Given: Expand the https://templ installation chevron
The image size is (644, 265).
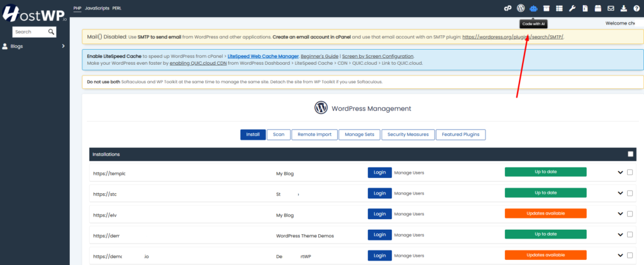Looking at the screenshot, I should pyautogui.click(x=620, y=172).
